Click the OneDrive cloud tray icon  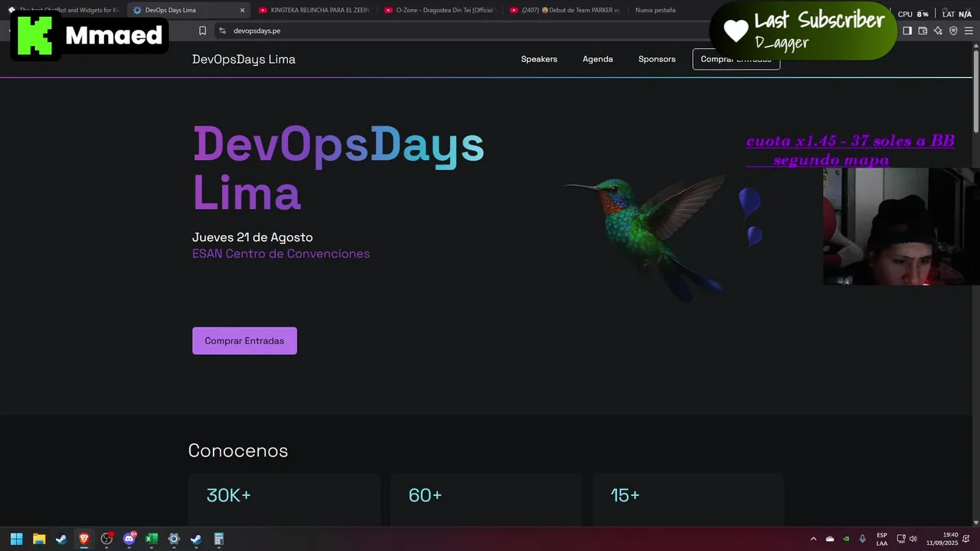[x=830, y=539]
